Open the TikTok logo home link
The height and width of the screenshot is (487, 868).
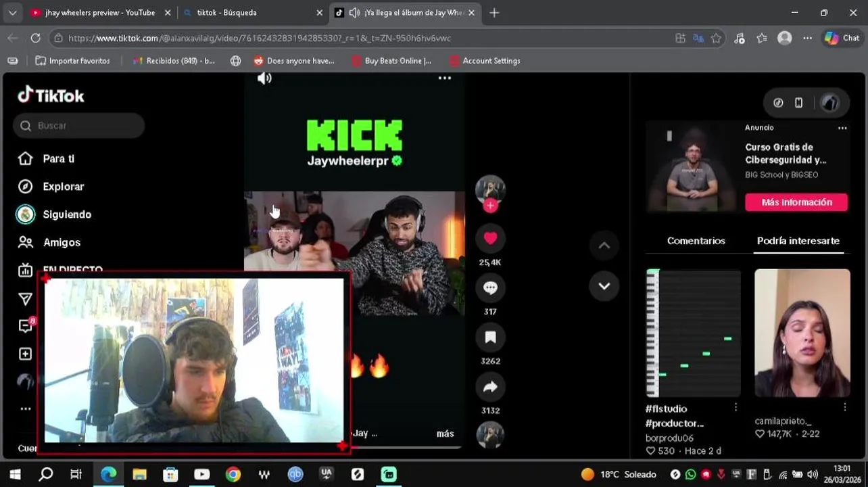click(x=51, y=95)
